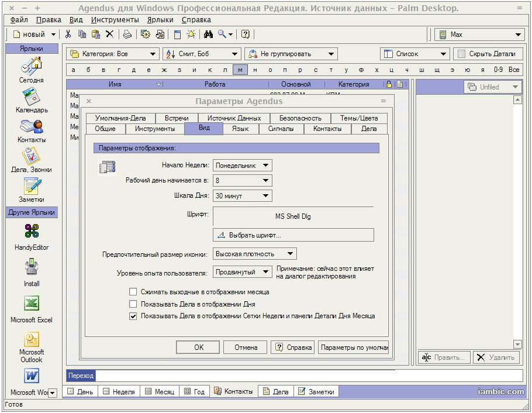532x413 pixels.
Task: Launch the Install shortcut icon
Action: tap(32, 267)
